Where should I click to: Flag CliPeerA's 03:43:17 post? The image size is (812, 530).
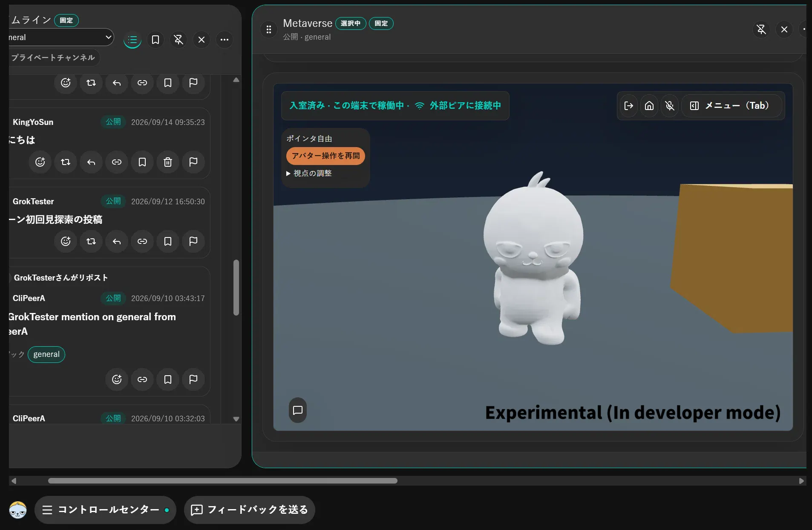[x=193, y=379]
